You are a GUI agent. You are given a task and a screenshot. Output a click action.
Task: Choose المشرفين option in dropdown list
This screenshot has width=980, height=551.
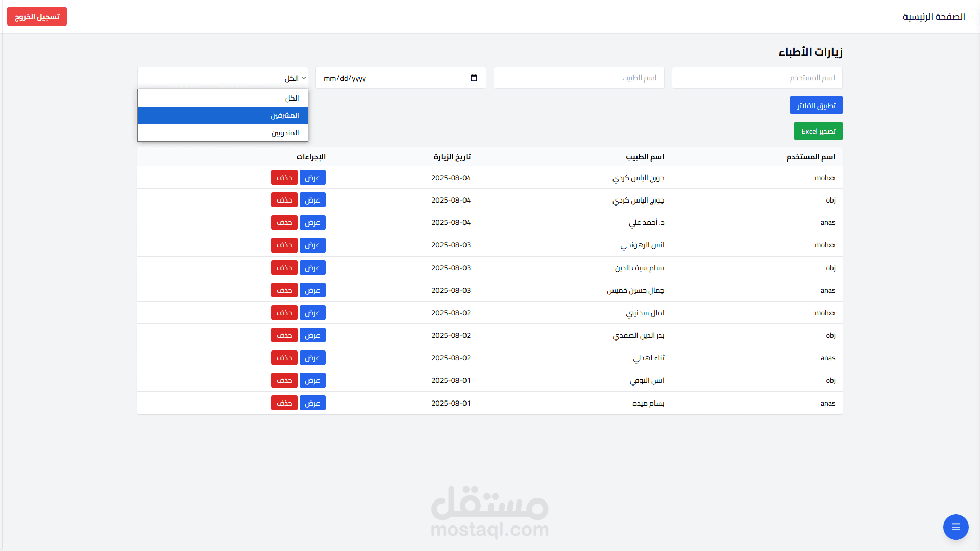(223, 115)
